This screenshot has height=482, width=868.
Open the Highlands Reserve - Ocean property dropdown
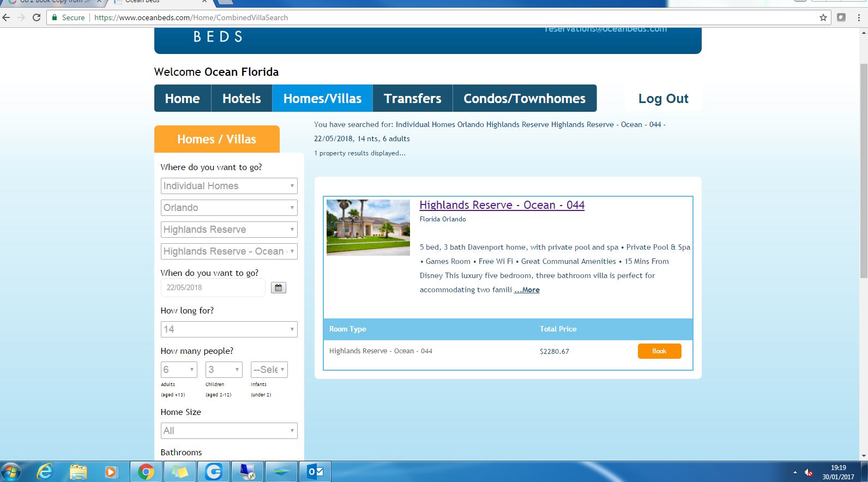click(229, 251)
